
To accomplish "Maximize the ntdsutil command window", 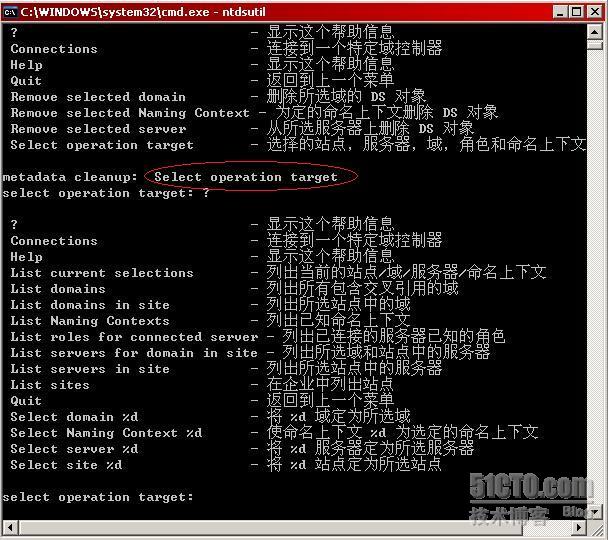I will (577, 12).
